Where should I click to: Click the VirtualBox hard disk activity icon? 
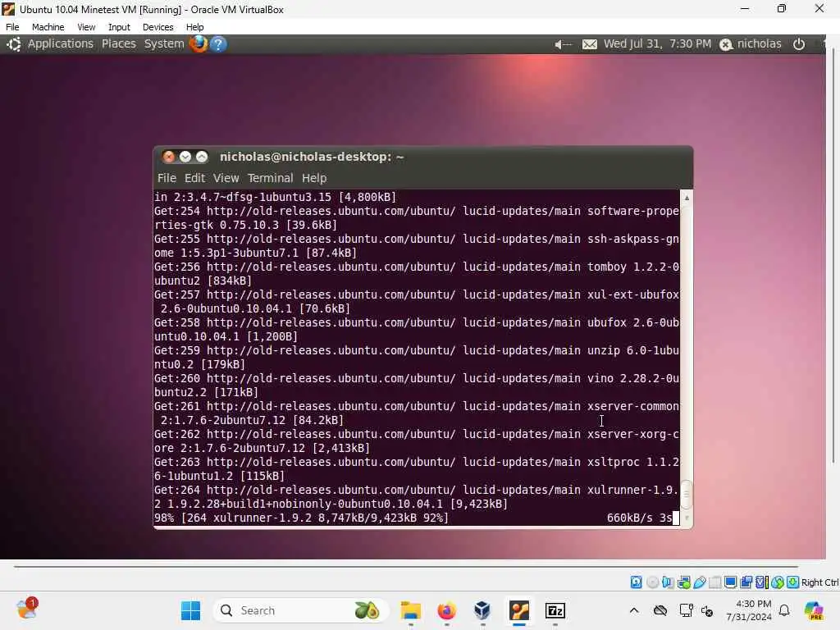pyautogui.click(x=636, y=582)
